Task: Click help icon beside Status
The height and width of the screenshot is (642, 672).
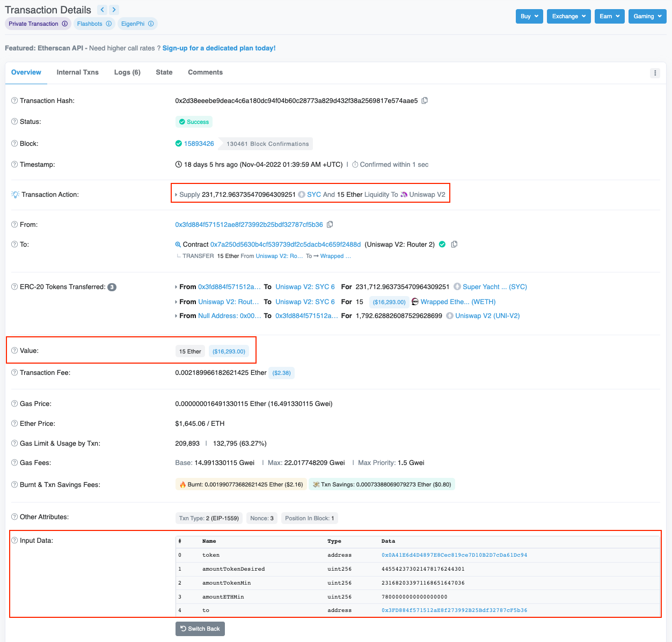Action: 14,122
